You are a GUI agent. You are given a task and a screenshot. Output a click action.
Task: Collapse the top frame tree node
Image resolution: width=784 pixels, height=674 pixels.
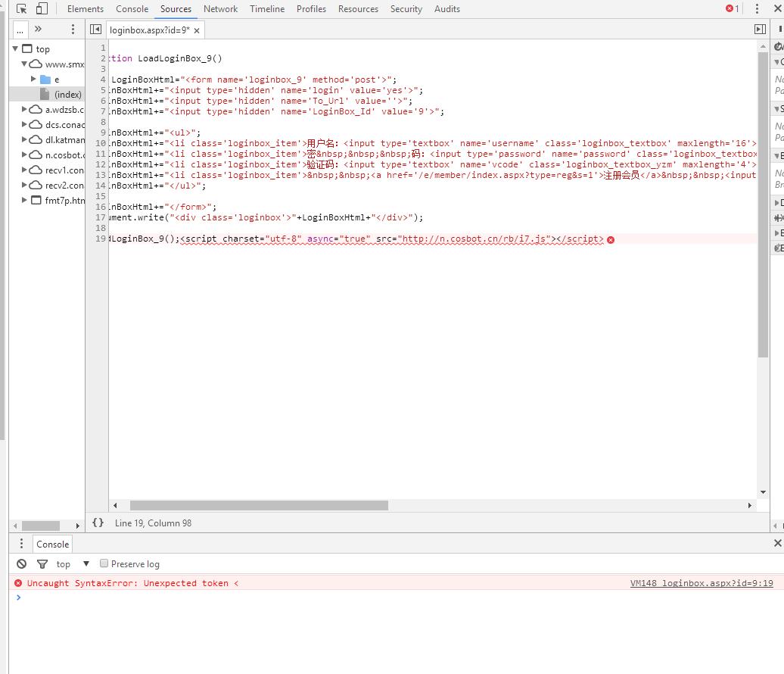[15, 48]
